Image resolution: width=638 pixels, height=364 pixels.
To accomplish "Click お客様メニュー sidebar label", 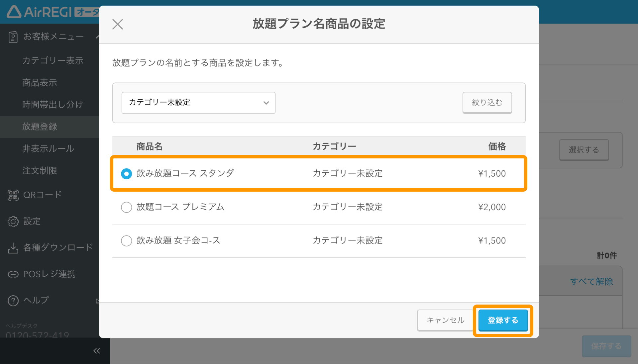I will [53, 37].
